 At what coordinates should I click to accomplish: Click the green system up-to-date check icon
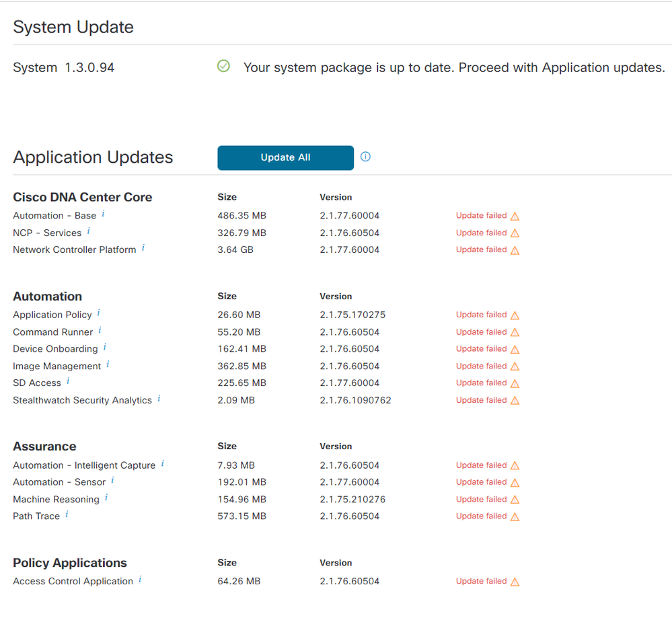(223, 66)
